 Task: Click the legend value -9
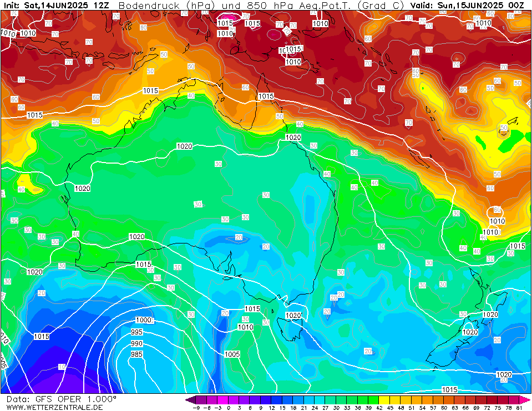[196, 408]
